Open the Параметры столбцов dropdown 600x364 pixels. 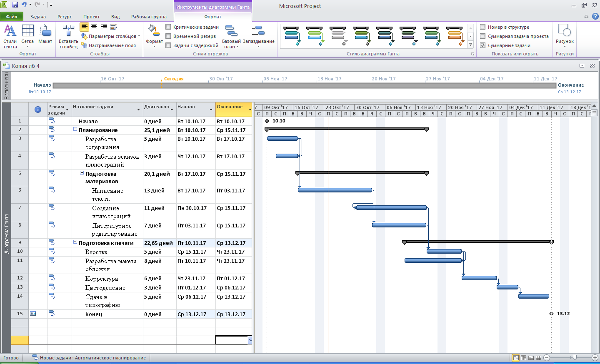click(x=111, y=36)
